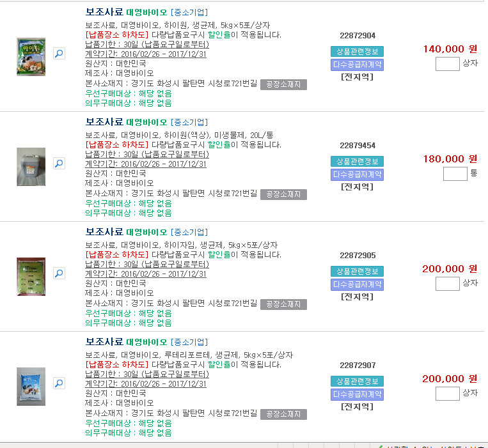Viewport: 488px width, 448px height.
Task: Click magnifier icon beside the 루테리포르테 product image
Action: pyautogui.click(x=58, y=383)
